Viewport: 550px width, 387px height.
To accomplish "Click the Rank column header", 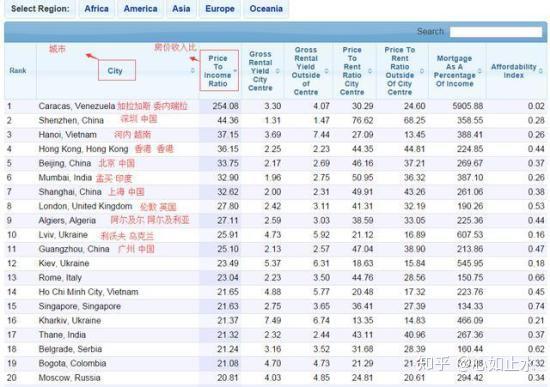I will tap(18, 71).
